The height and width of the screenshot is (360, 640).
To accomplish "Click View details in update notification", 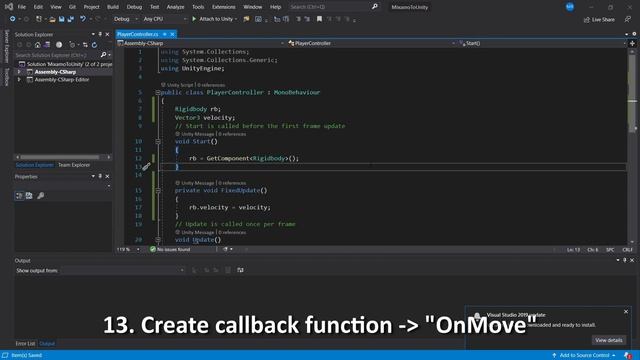I will coord(609,340).
